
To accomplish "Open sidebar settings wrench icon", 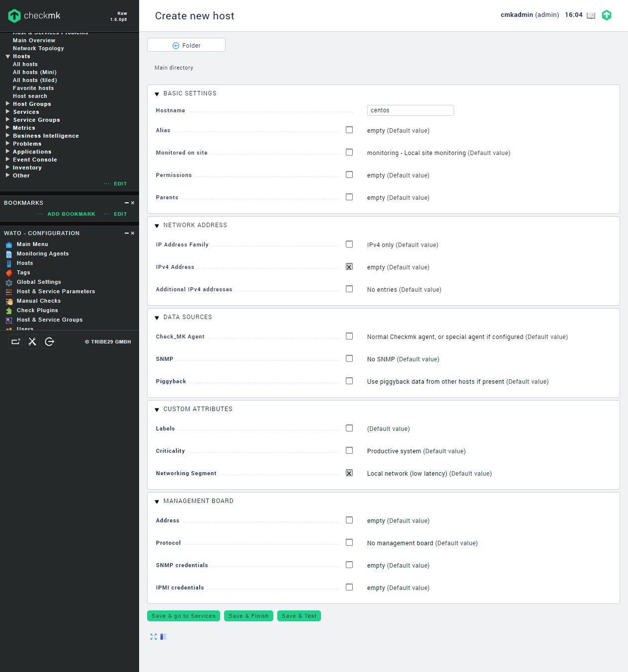I will (x=32, y=341).
